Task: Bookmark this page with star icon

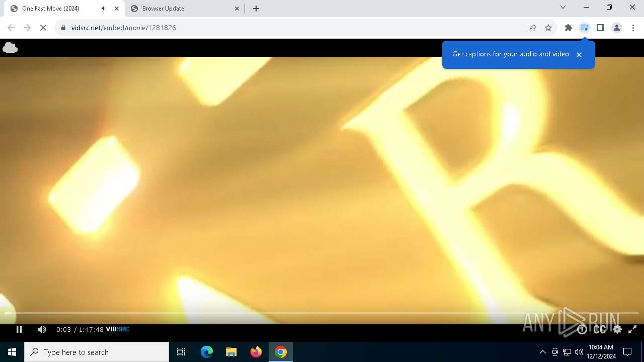Action: [548, 28]
